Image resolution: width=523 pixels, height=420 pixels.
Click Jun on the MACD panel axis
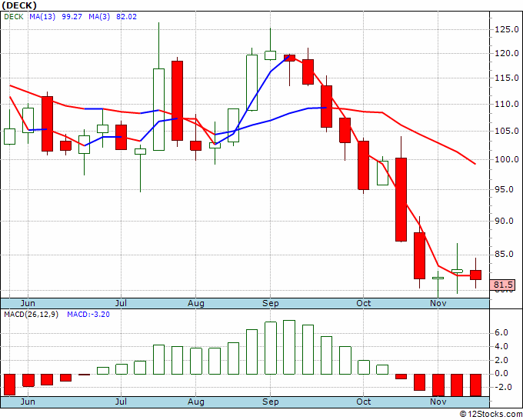tap(28, 402)
